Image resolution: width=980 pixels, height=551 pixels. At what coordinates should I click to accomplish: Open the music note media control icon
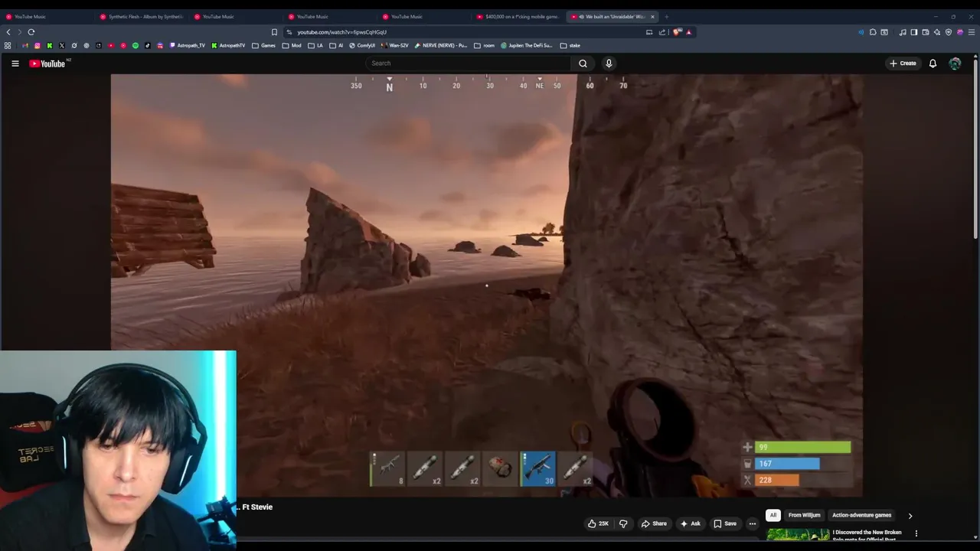click(903, 32)
